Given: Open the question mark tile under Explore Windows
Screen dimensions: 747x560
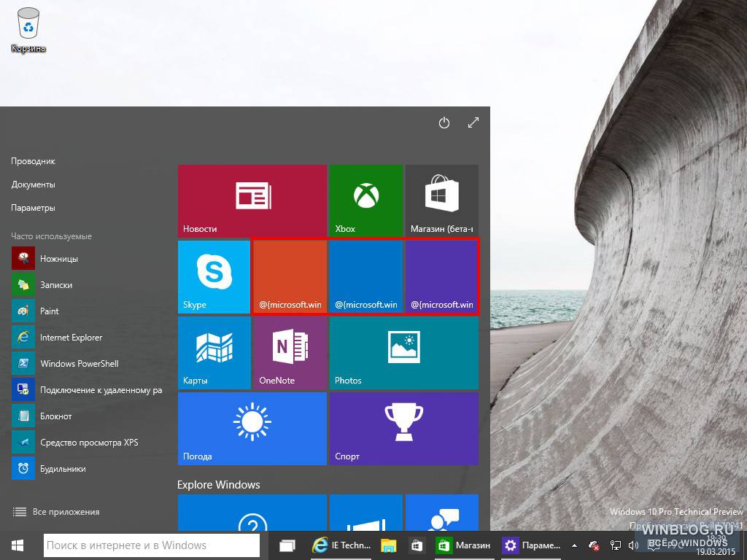Looking at the screenshot, I should coord(252,513).
